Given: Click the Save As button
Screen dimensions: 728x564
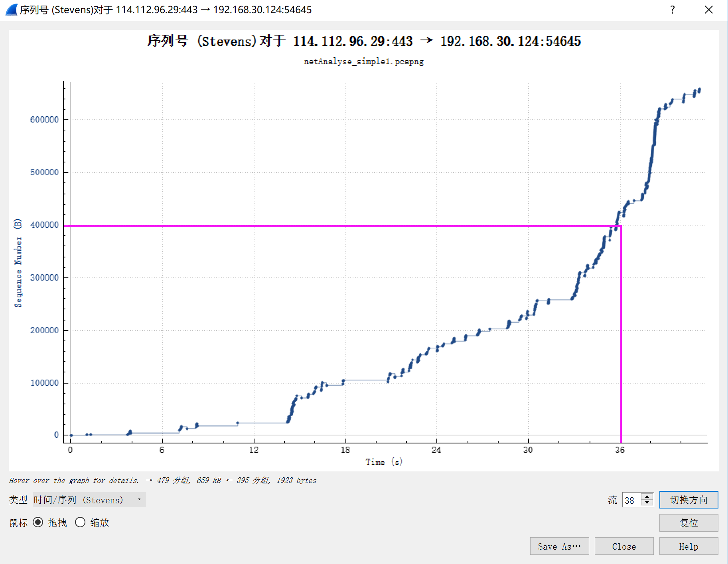Looking at the screenshot, I should [559, 546].
